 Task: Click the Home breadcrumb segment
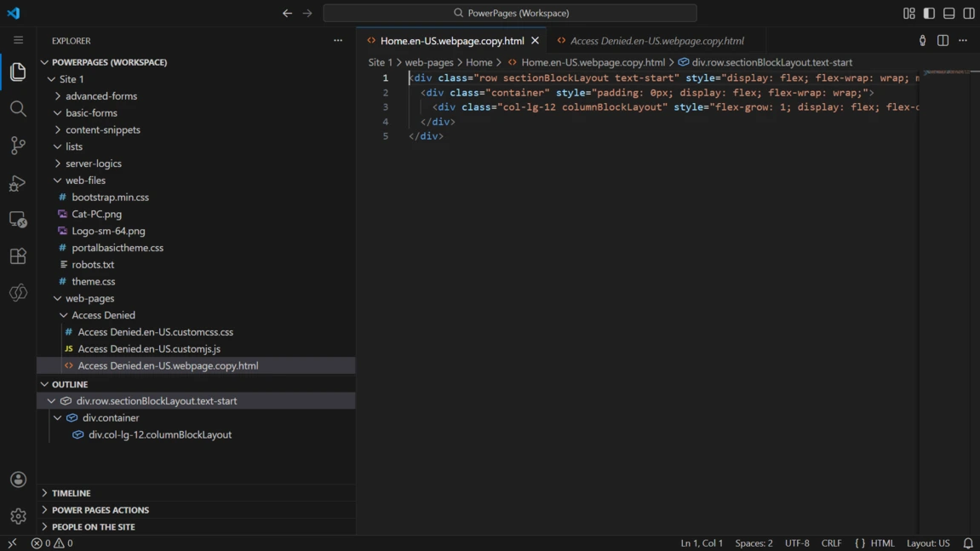[x=479, y=62]
